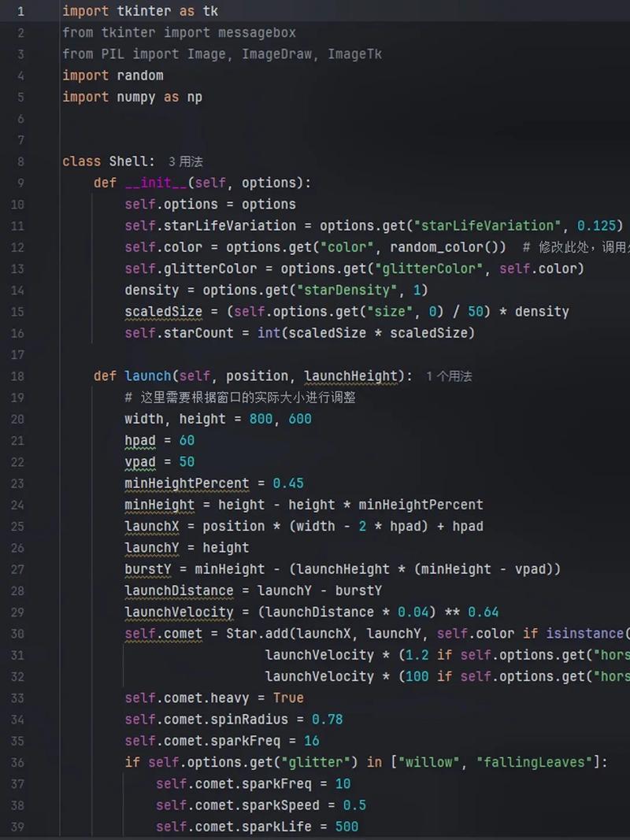Click the "launch" method definition name
This screenshot has width=630, height=840.
click(147, 376)
